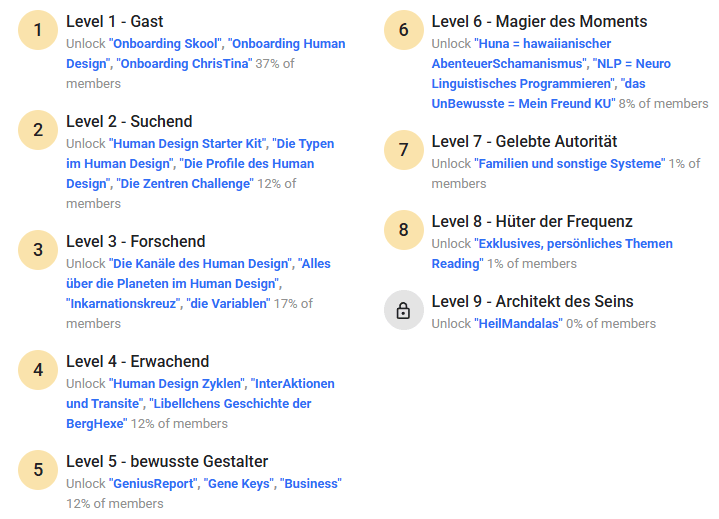Open "Human Design Starter Kit" link

(x=188, y=144)
